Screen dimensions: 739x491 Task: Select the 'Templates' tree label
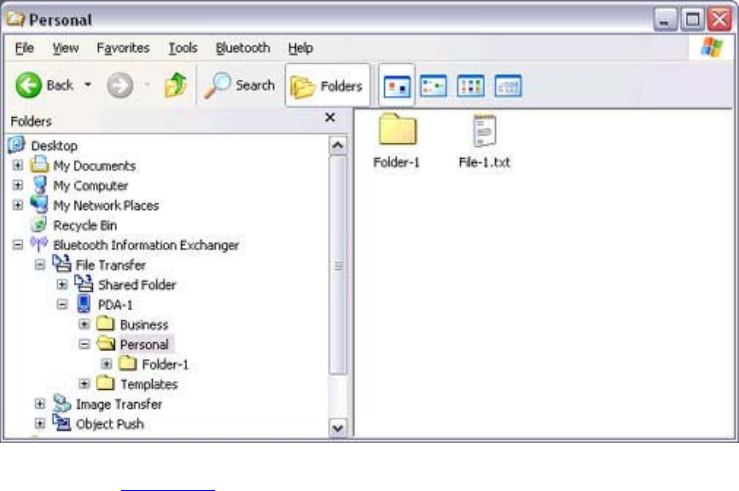coord(149,385)
